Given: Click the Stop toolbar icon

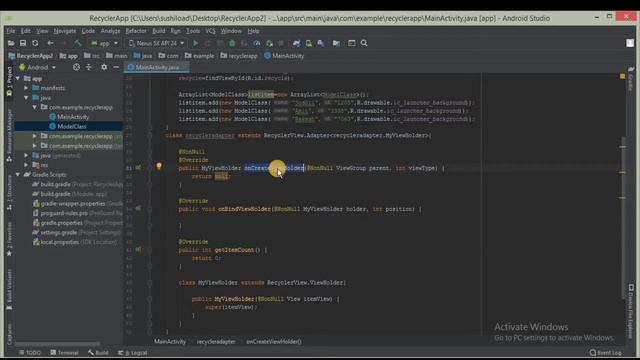Looking at the screenshot, I should click(281, 43).
